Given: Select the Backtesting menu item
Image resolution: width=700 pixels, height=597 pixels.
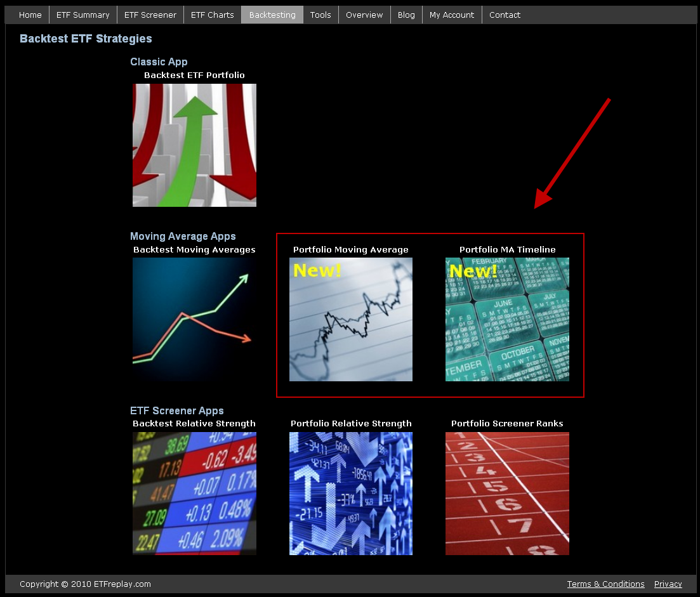Looking at the screenshot, I should coord(272,15).
